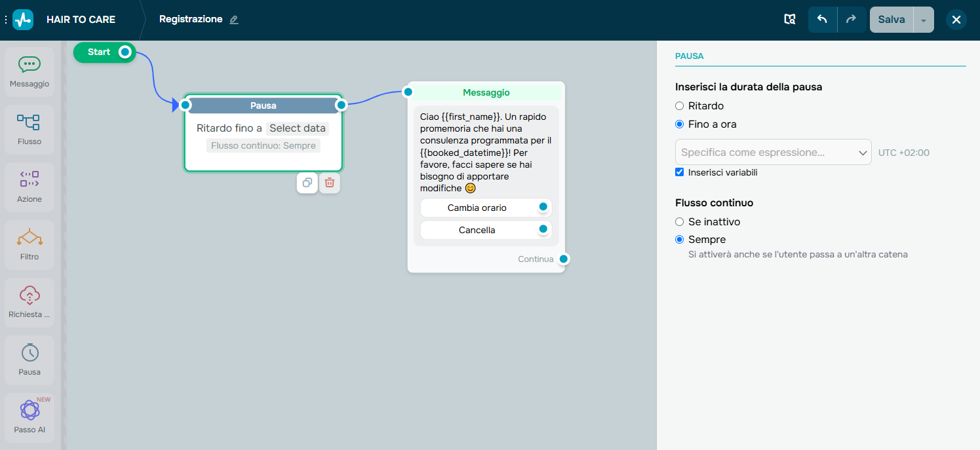Choose the Filtro element
Screen dimensions: 980x450
coord(29,244)
